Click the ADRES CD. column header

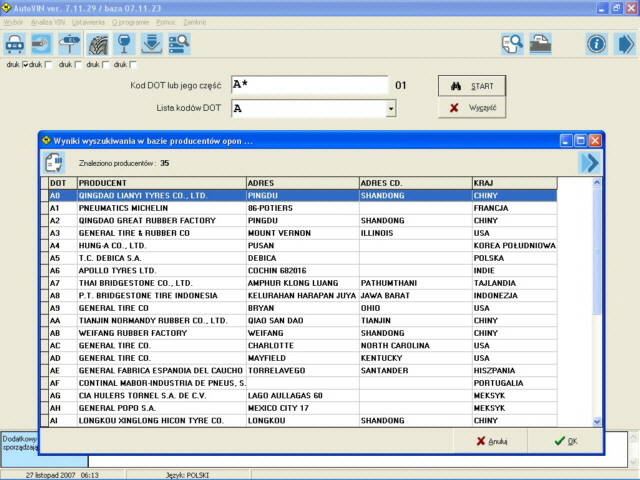(x=416, y=183)
